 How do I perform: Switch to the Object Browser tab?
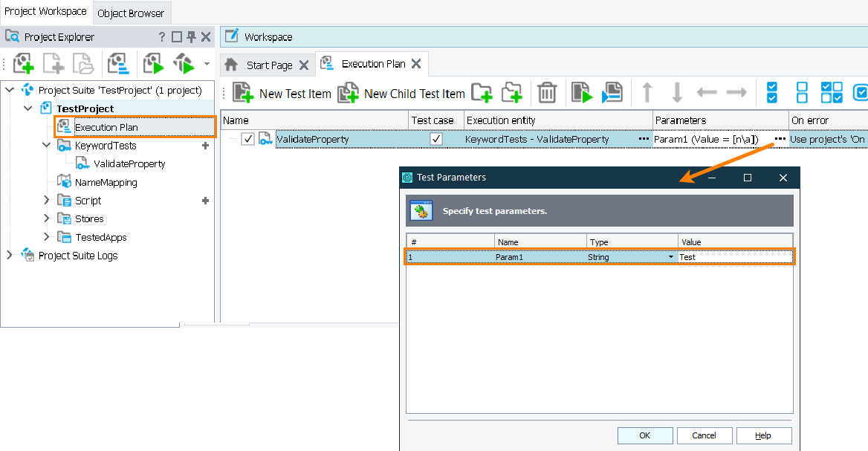point(132,13)
